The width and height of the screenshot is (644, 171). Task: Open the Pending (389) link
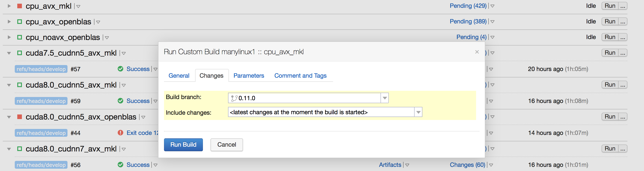[x=468, y=21]
